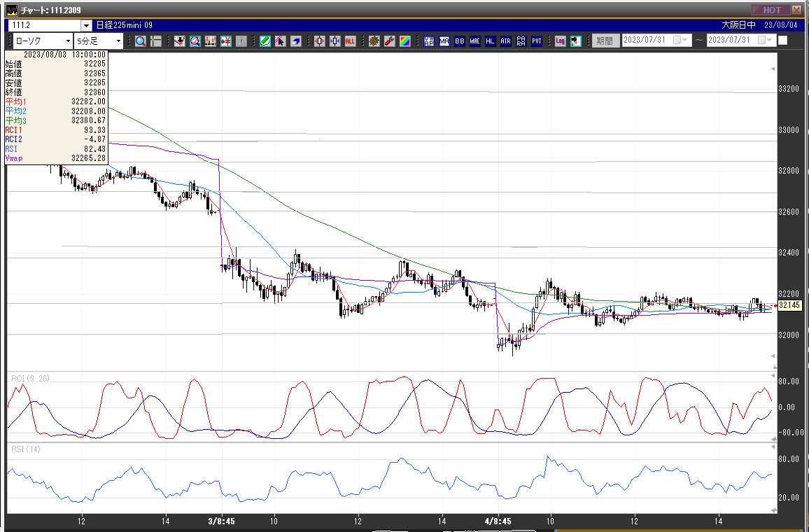Toggle the crosshair cursor icon

tap(156, 41)
